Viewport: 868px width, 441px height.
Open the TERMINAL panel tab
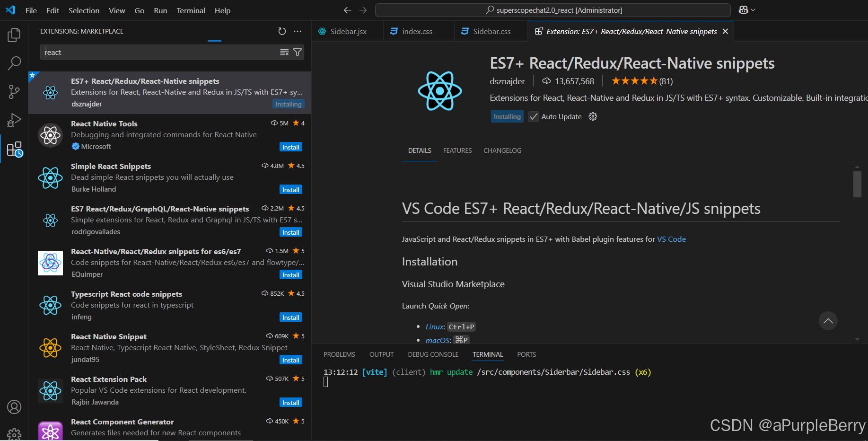point(488,354)
